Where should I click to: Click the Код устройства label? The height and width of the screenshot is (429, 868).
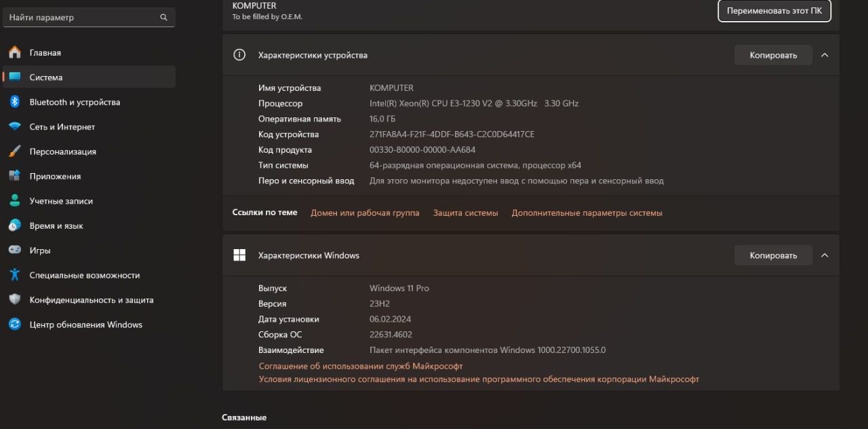pyautogui.click(x=288, y=134)
